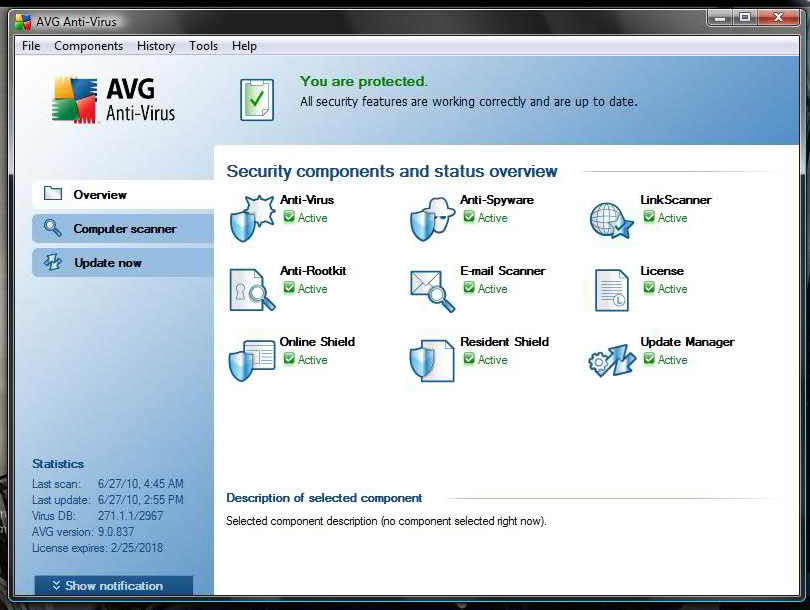Minimize the AVG Anti-Virus window
This screenshot has height=610, width=810.
coord(720,18)
